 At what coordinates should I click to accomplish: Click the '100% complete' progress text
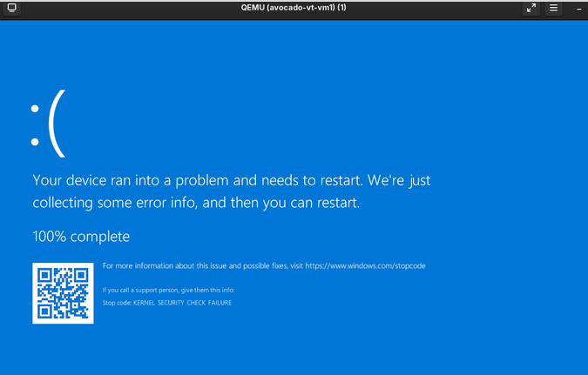point(81,237)
